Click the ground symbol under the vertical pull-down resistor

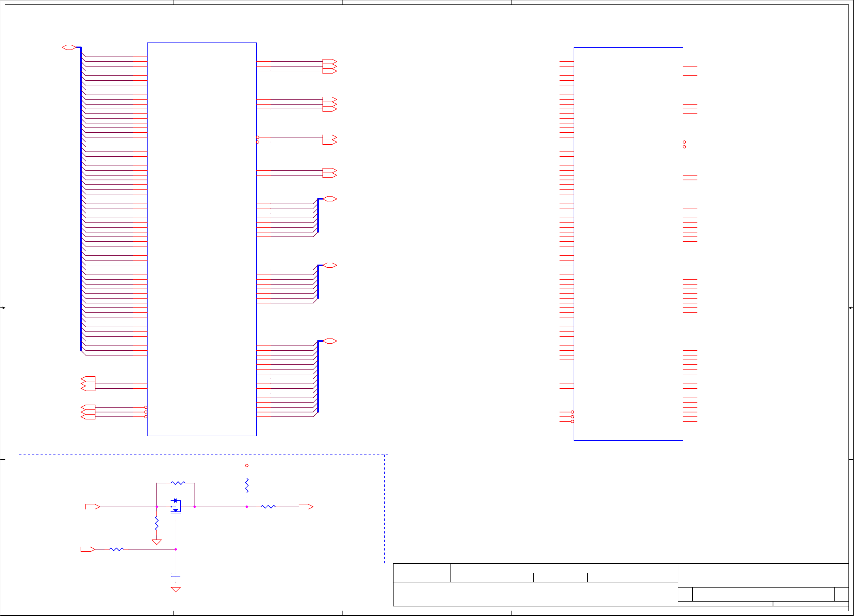(x=157, y=542)
